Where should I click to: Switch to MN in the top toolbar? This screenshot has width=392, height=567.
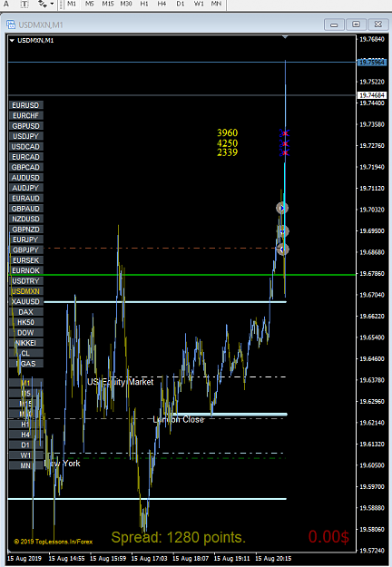pyautogui.click(x=216, y=4)
